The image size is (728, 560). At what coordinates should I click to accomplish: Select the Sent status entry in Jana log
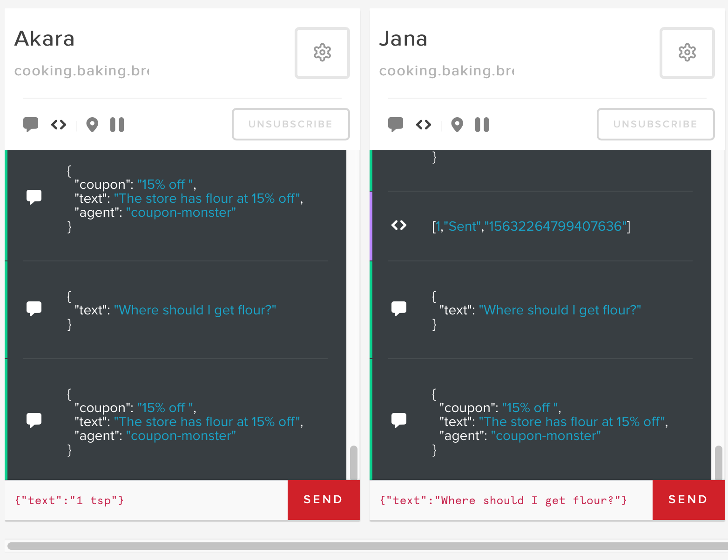(x=531, y=227)
